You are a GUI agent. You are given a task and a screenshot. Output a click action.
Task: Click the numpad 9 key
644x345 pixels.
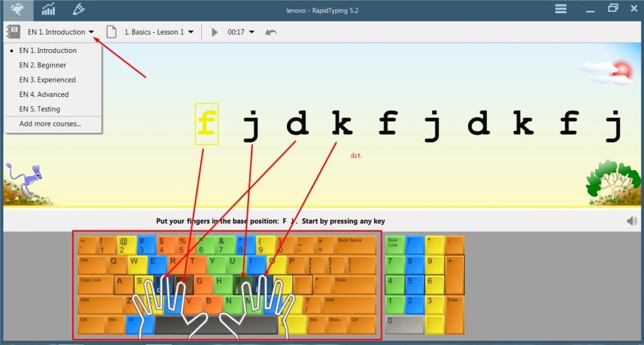pos(435,265)
